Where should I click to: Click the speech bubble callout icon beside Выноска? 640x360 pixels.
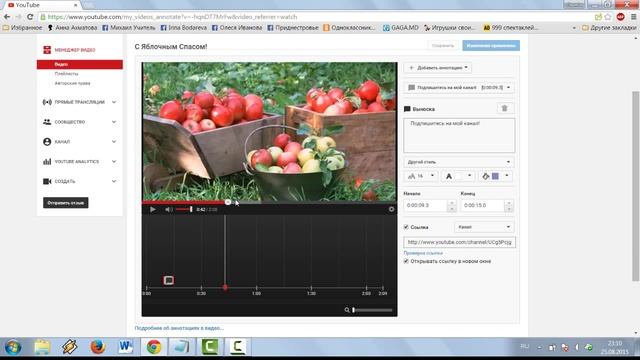click(x=407, y=109)
